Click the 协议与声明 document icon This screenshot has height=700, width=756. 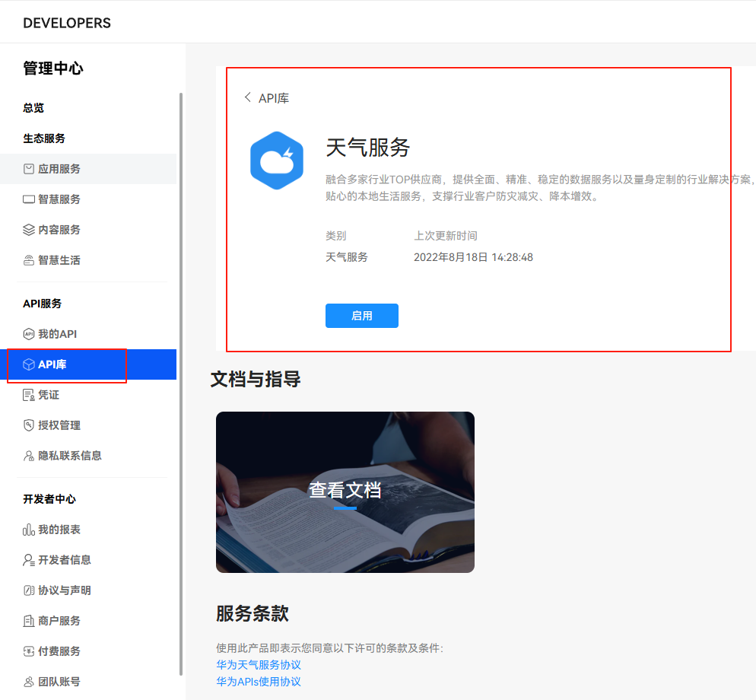pyautogui.click(x=29, y=590)
